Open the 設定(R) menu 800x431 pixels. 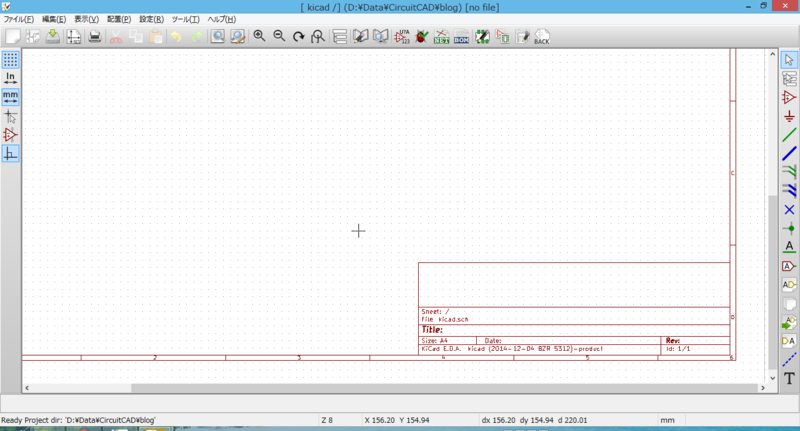(152, 19)
